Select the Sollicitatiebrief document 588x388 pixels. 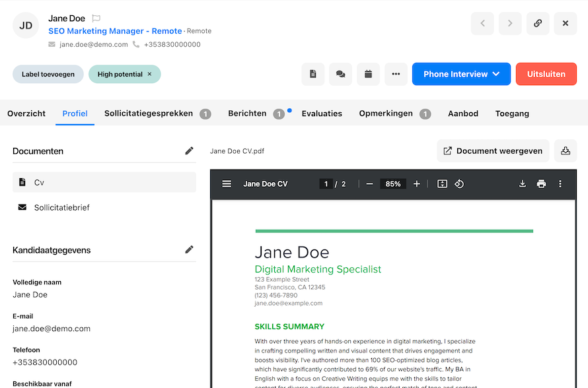click(104, 207)
